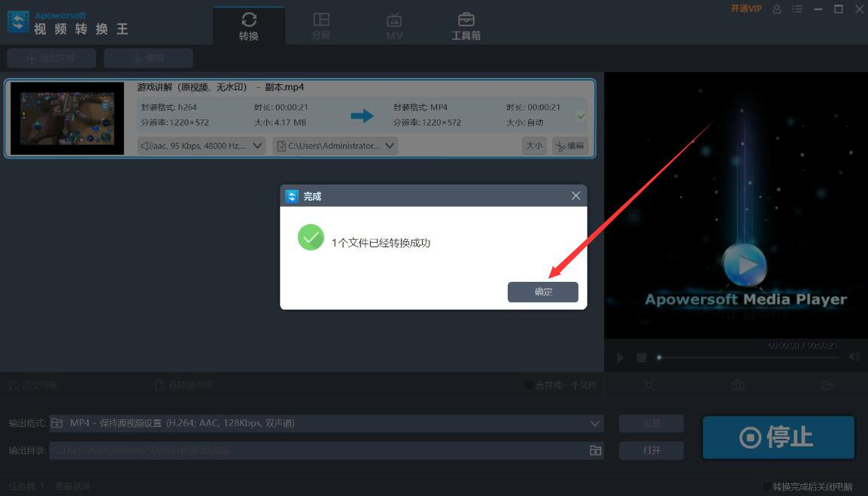Screen dimensions: 868x496
Task: Enable the 合并成一个文件 checkbox
Action: point(527,384)
